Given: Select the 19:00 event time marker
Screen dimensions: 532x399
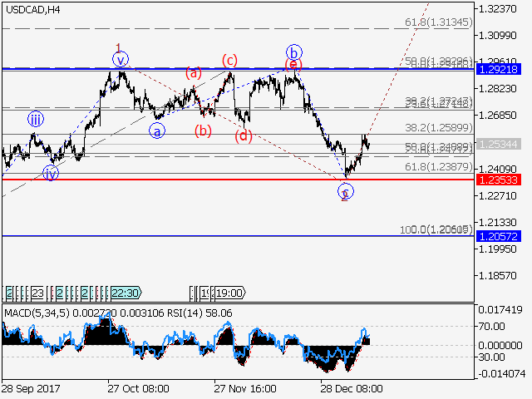Looking at the screenshot, I should [228, 293].
